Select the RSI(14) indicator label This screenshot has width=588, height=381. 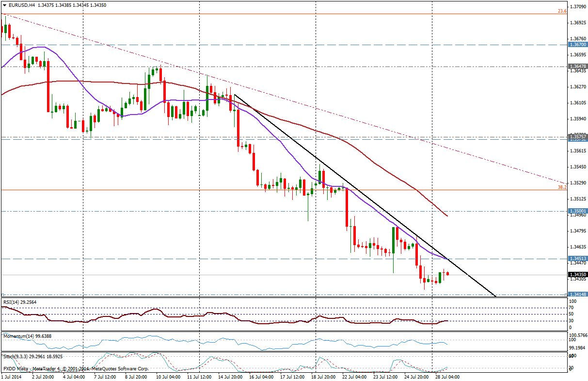[13, 302]
